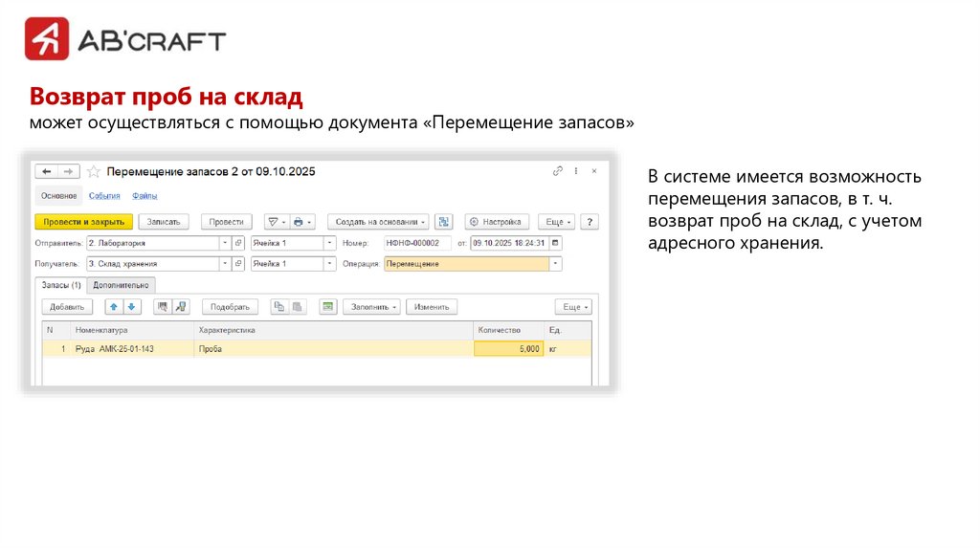Viewport: 980px width, 549px height.
Task: Open the calendar picker icon
Action: (x=555, y=243)
